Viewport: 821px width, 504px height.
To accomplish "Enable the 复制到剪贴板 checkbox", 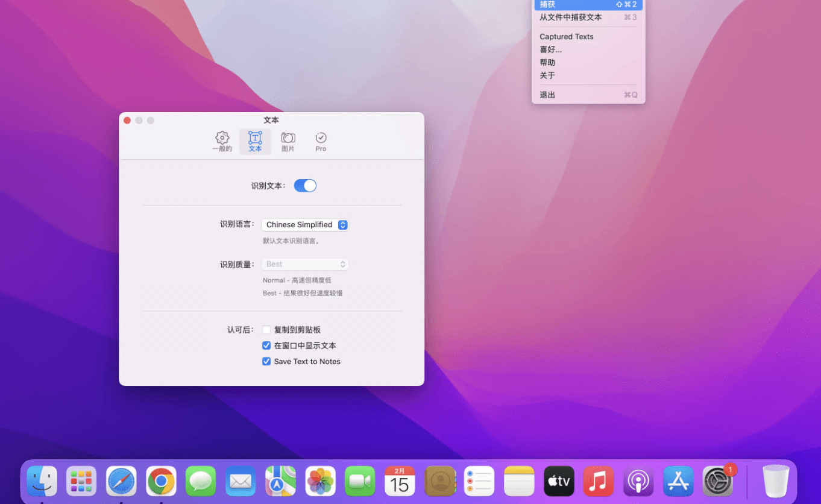I will pos(266,330).
